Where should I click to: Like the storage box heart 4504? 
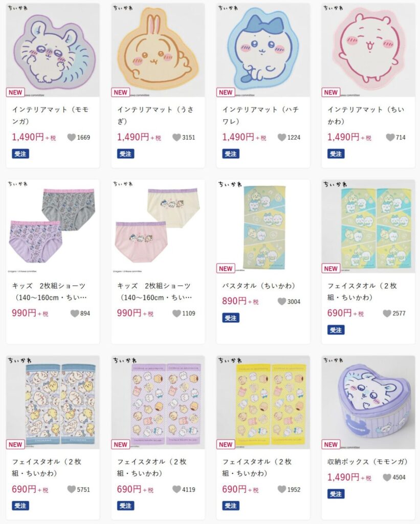pyautogui.click(x=387, y=477)
